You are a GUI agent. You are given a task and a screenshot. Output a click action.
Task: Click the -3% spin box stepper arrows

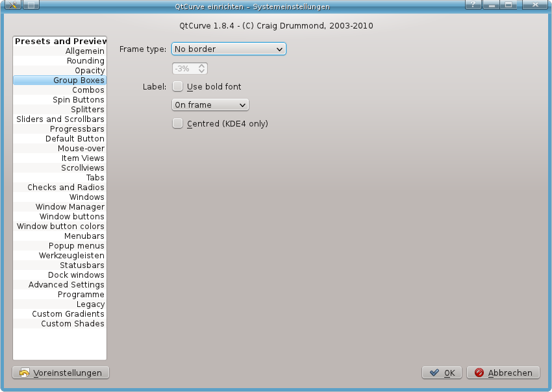(202, 68)
